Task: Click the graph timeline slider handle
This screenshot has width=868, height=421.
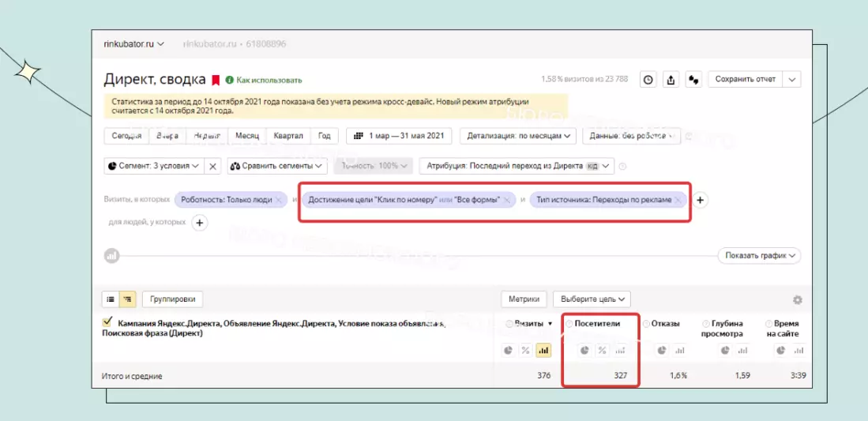Action: point(112,255)
